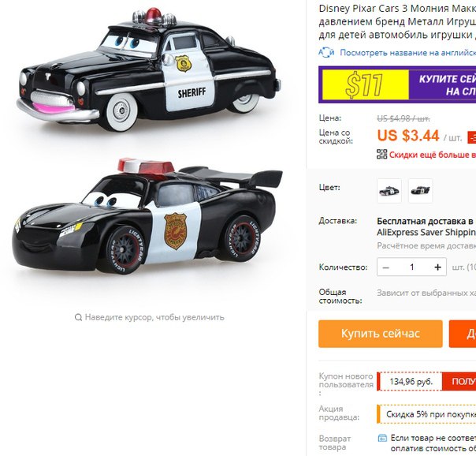
Task: Click the magnifier icon under the product image
Action: pos(78,317)
